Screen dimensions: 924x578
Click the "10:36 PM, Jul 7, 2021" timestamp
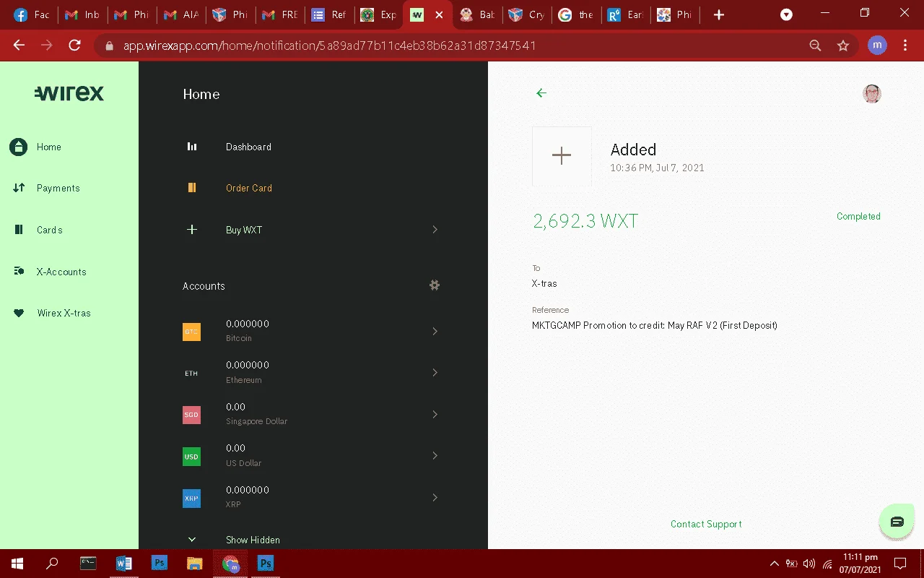[x=657, y=168]
